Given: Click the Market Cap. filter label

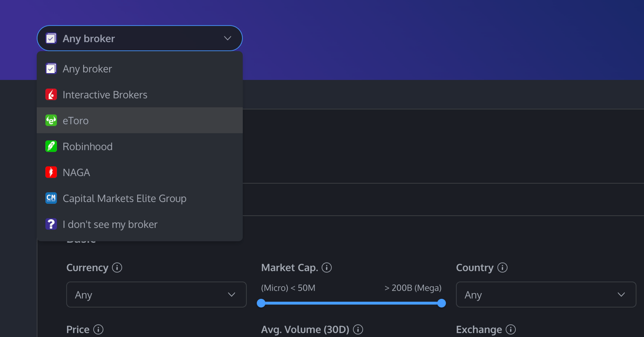Looking at the screenshot, I should pyautogui.click(x=289, y=268).
